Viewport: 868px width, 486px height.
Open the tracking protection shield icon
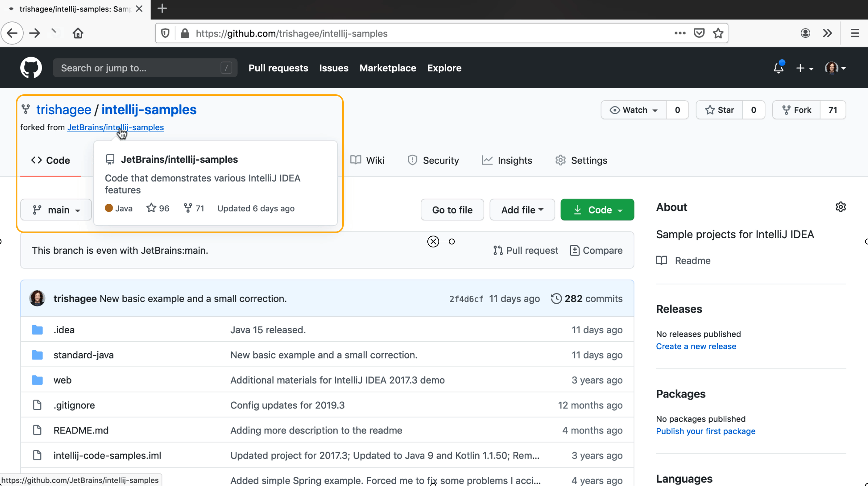(x=165, y=33)
